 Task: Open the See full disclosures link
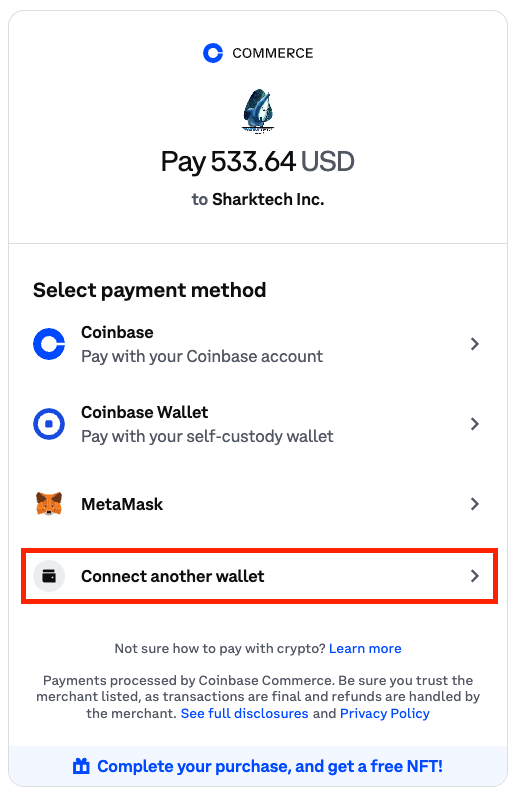click(245, 714)
